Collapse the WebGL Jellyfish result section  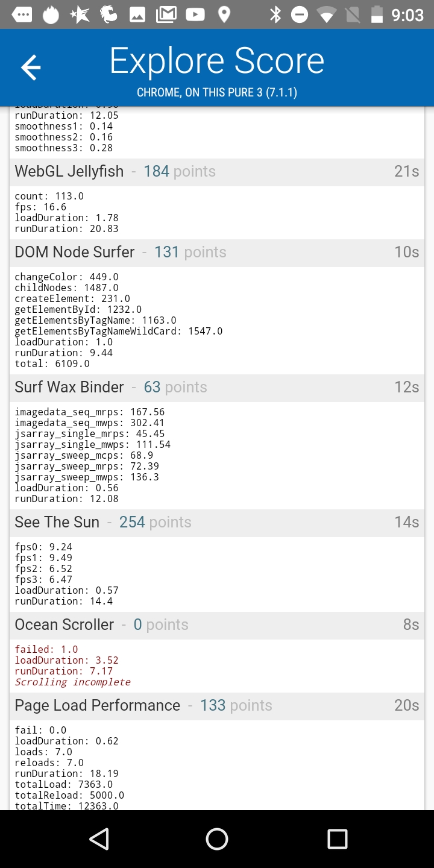click(217, 172)
